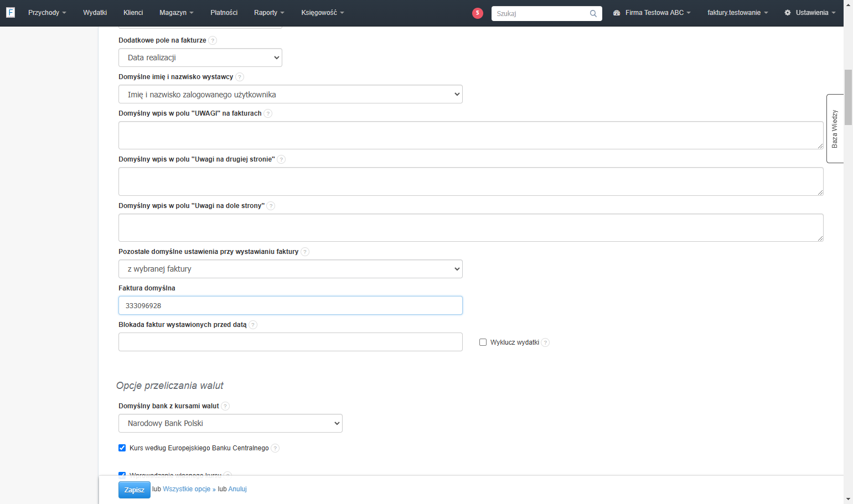Image resolution: width=853 pixels, height=504 pixels.
Task: Click the search magnifier icon
Action: [x=593, y=14]
